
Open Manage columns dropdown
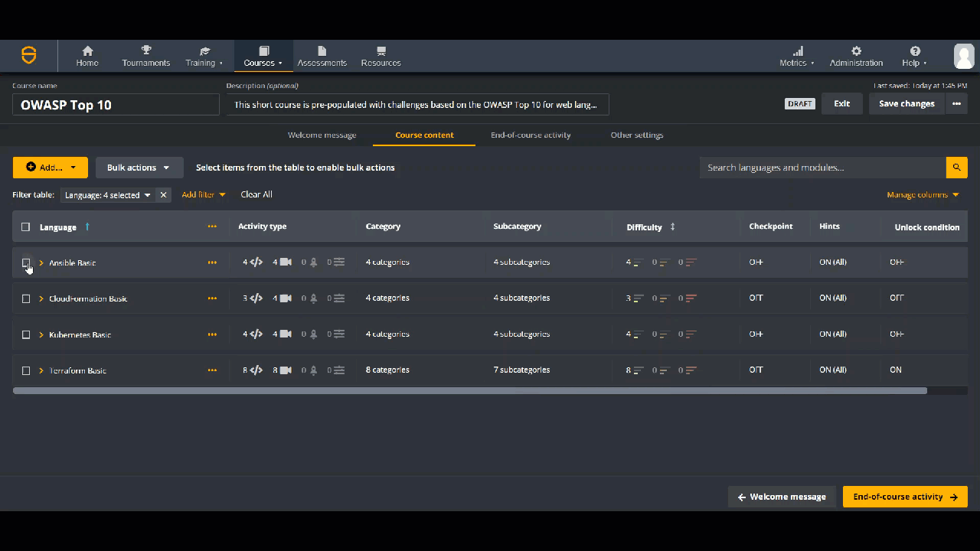(923, 194)
